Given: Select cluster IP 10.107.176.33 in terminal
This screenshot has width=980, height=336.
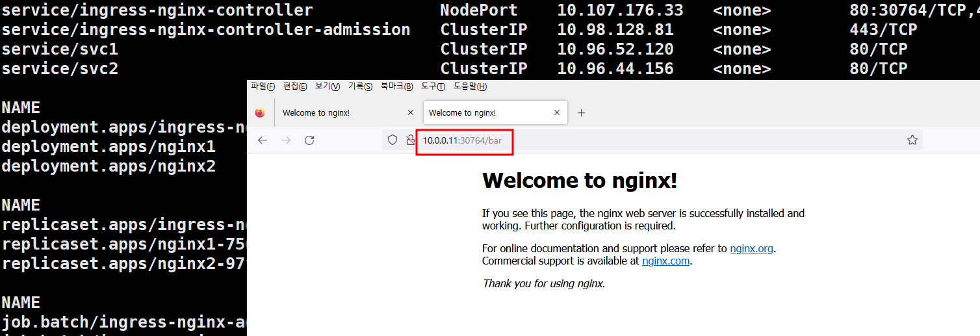Looking at the screenshot, I should point(620,10).
